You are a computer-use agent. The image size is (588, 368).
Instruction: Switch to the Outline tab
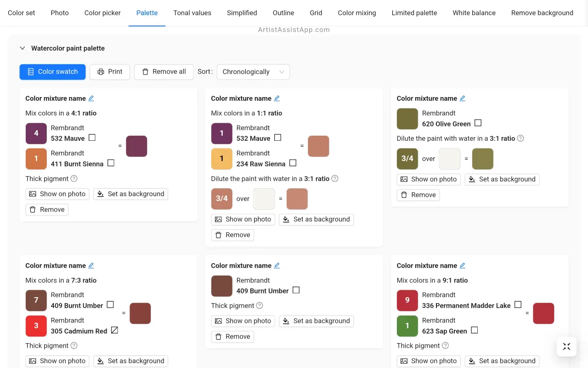tap(283, 13)
